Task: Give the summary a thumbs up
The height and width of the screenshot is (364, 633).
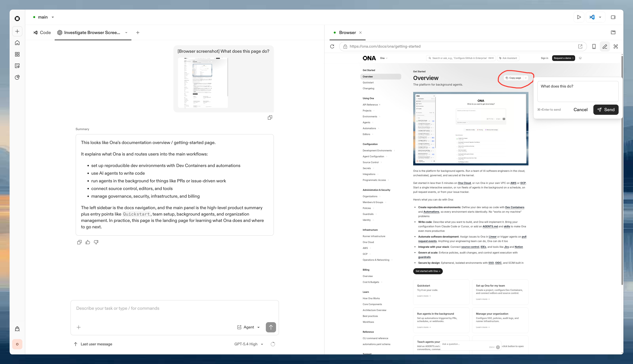Action: 88,242
